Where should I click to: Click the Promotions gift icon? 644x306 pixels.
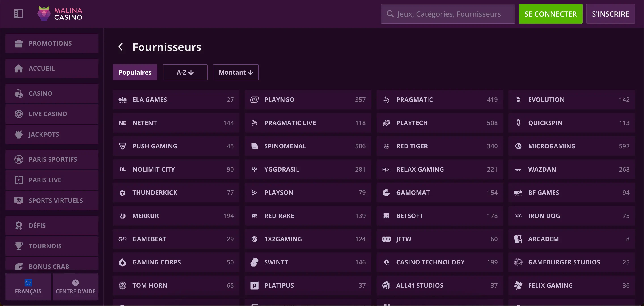point(19,43)
